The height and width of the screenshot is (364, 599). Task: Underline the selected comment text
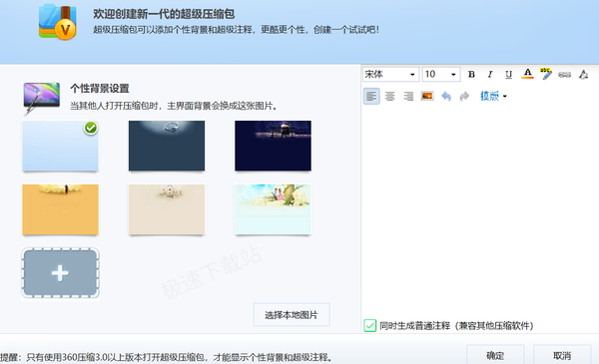pos(508,74)
